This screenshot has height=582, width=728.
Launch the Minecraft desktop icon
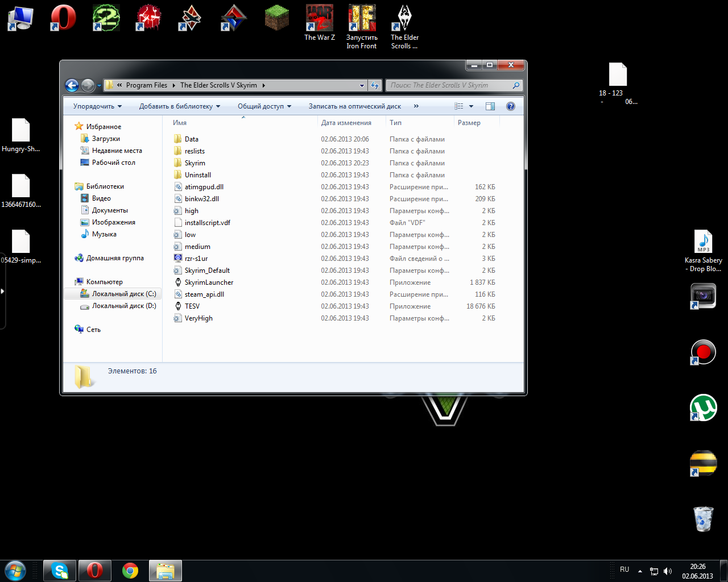(x=277, y=18)
